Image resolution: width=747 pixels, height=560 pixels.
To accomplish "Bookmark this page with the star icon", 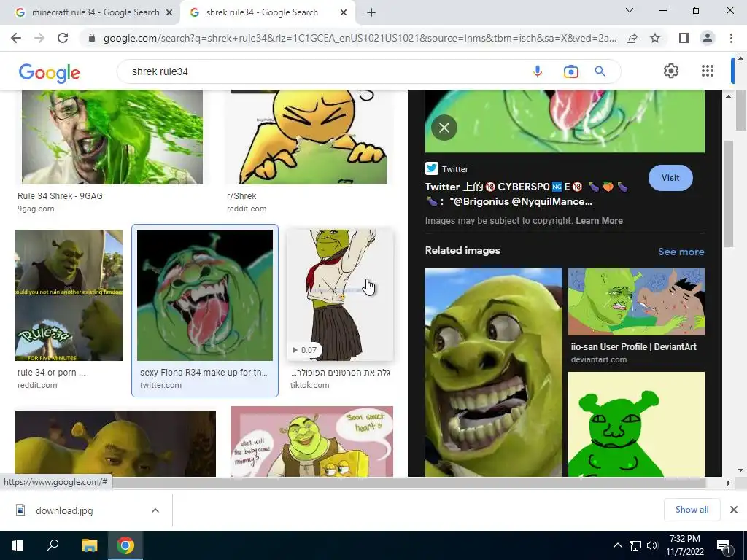I will tap(655, 38).
